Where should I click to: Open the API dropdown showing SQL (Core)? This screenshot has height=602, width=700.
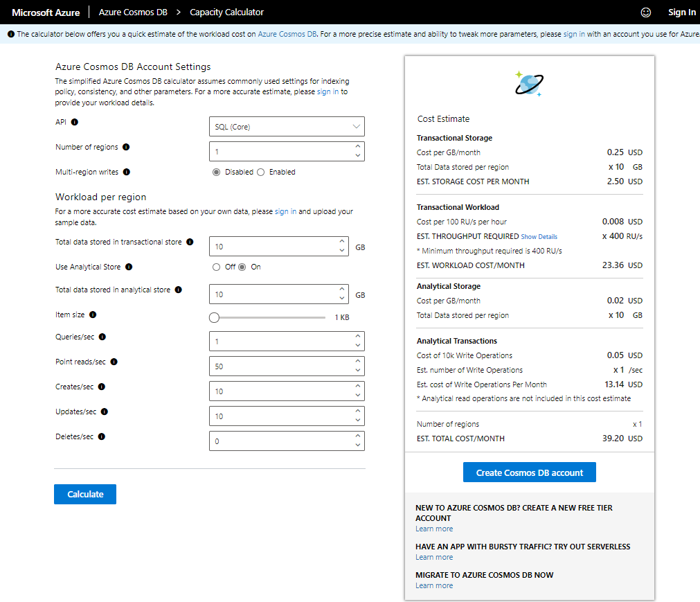point(287,126)
